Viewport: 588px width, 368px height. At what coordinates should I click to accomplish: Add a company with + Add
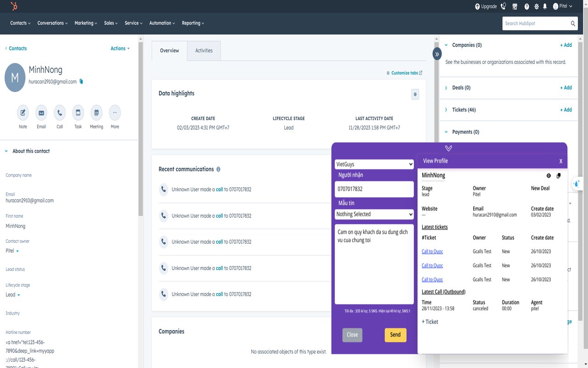[566, 45]
